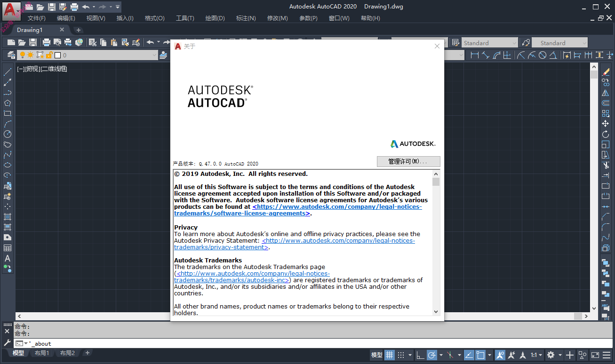Click the 管理许可(M)... button

point(408,161)
